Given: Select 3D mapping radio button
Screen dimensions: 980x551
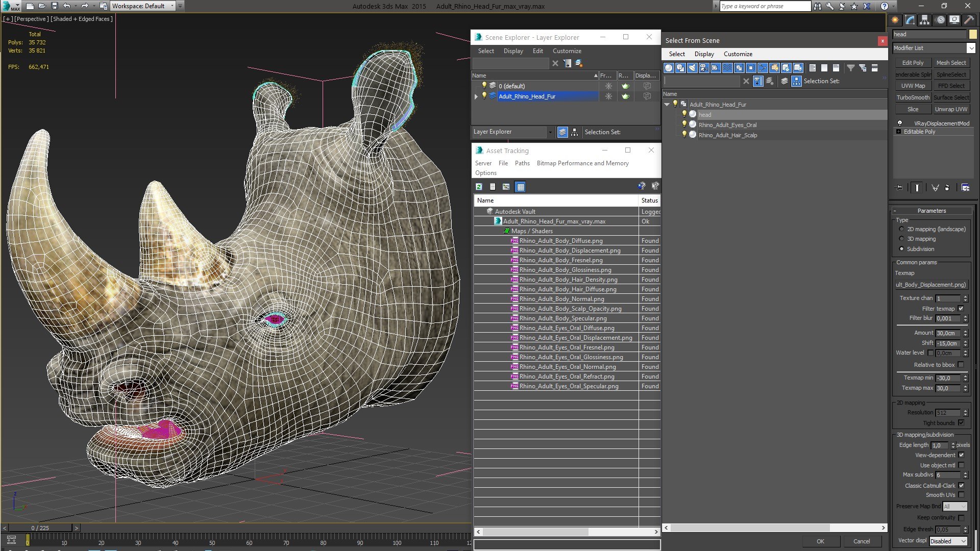Looking at the screenshot, I should [901, 239].
